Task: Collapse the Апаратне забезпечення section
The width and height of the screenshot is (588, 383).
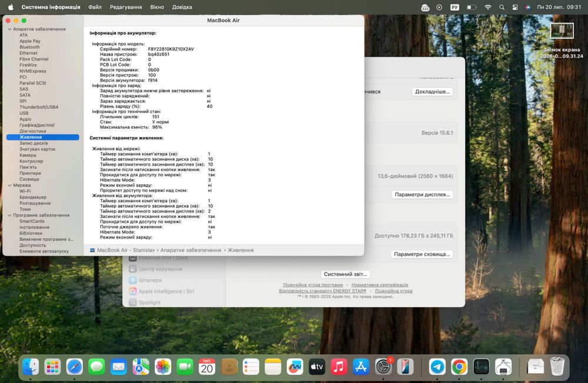Action: pos(10,29)
